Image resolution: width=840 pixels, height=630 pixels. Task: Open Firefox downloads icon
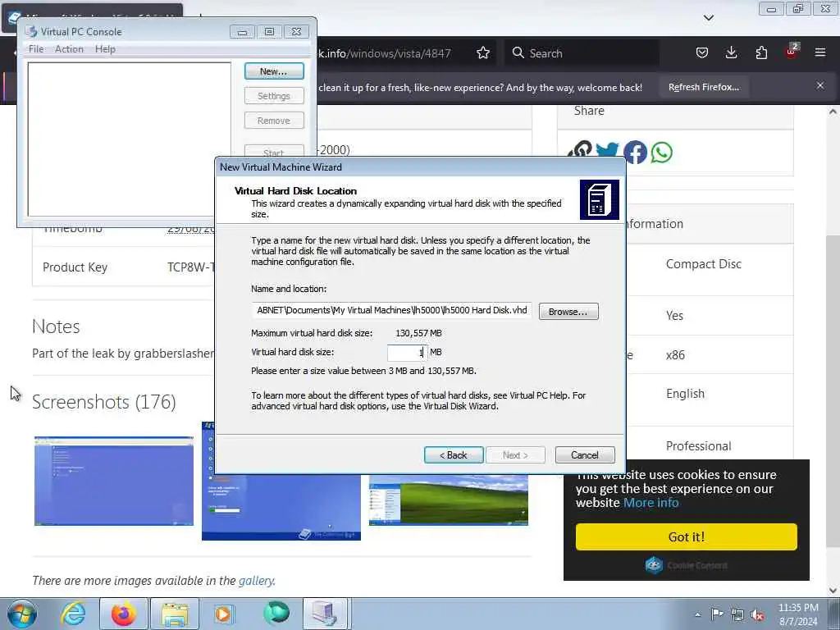click(731, 52)
